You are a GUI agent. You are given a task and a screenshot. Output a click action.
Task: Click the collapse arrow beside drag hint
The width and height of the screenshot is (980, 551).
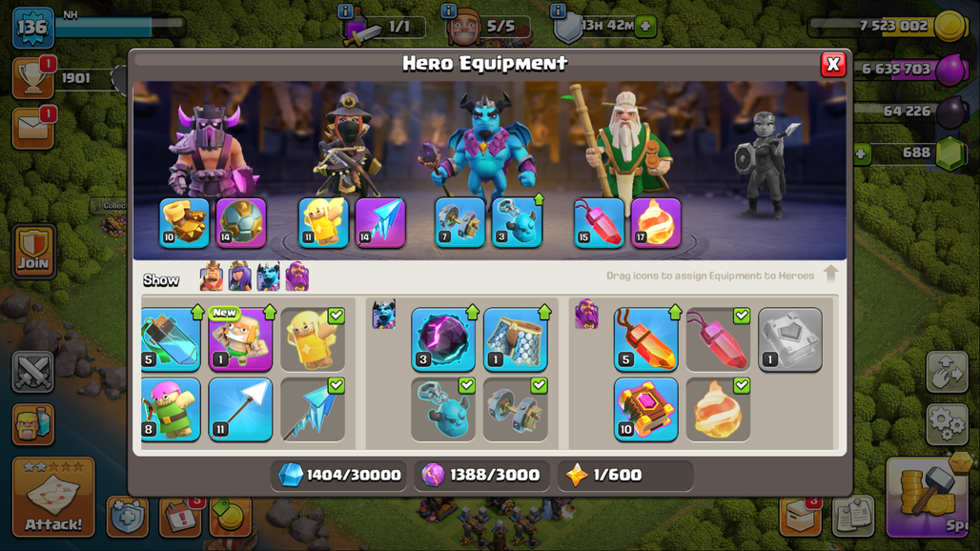(830, 273)
